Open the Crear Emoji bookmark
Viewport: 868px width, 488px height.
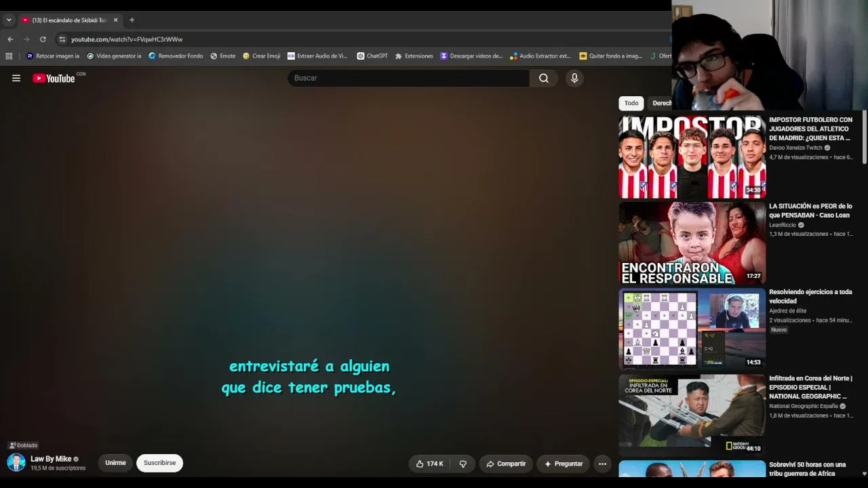(261, 56)
